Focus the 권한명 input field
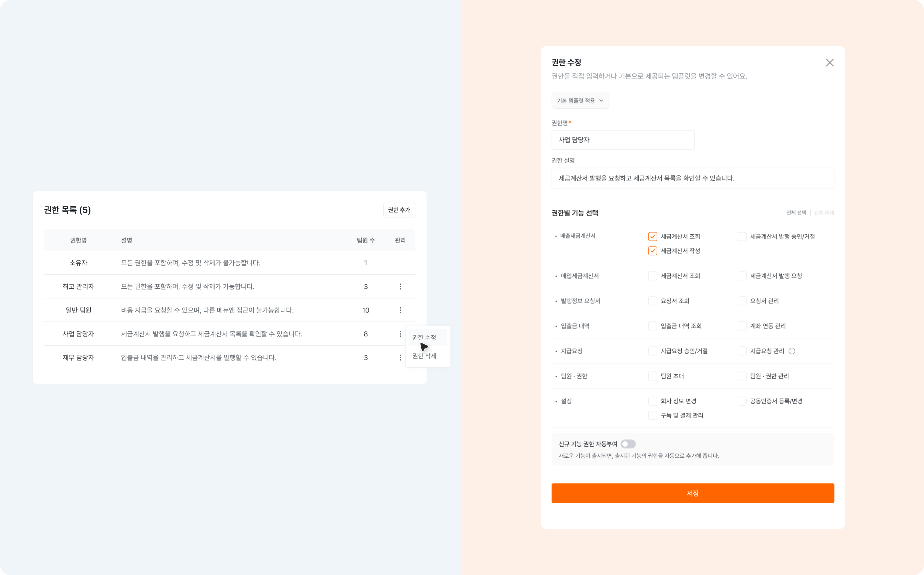924x575 pixels. click(x=623, y=140)
